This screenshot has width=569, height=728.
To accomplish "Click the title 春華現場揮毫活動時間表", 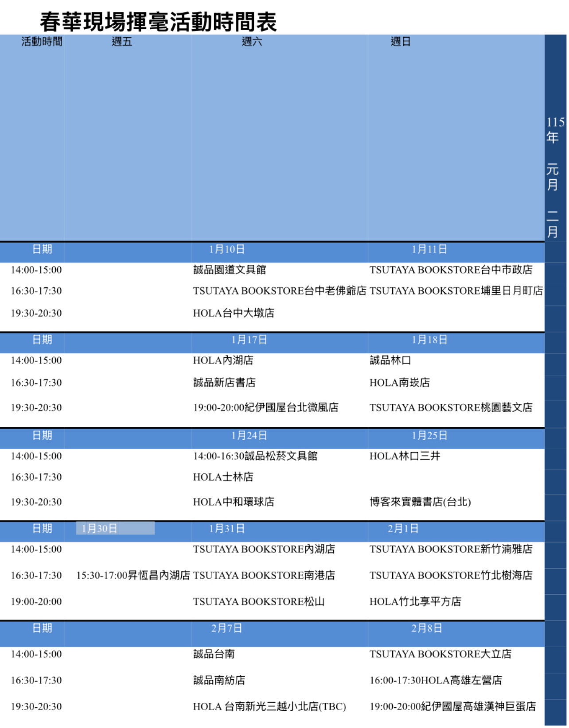I will pyautogui.click(x=158, y=21).
